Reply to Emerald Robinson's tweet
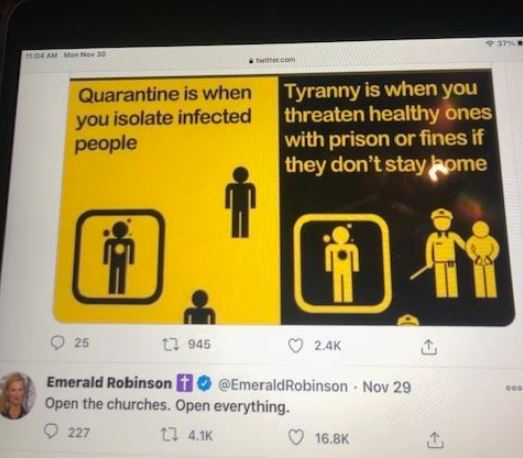This screenshot has height=458, width=523. click(x=52, y=431)
